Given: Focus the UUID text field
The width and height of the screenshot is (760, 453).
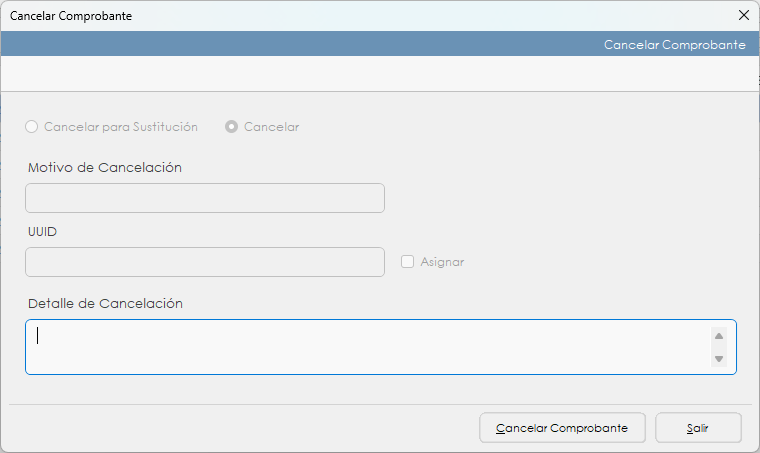Looking at the screenshot, I should [x=205, y=262].
